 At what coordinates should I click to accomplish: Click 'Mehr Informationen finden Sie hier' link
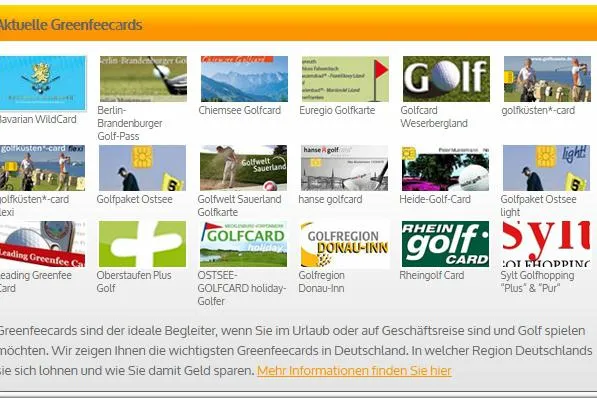[x=354, y=371]
